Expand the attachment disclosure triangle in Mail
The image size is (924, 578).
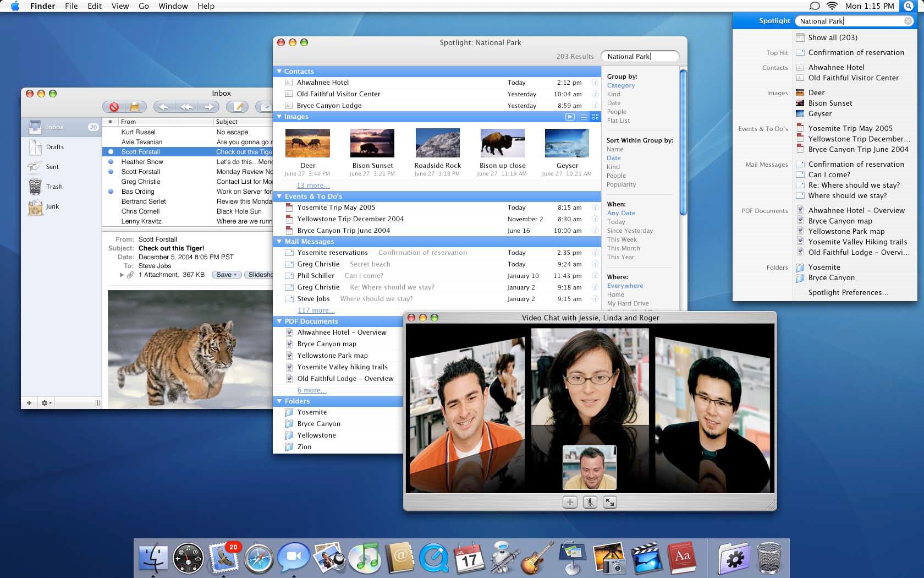[122, 275]
